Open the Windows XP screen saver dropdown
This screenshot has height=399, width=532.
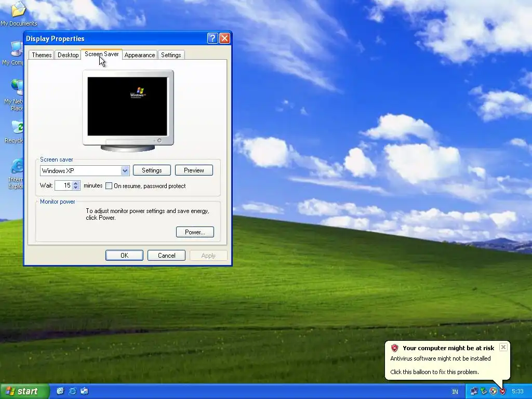(125, 170)
